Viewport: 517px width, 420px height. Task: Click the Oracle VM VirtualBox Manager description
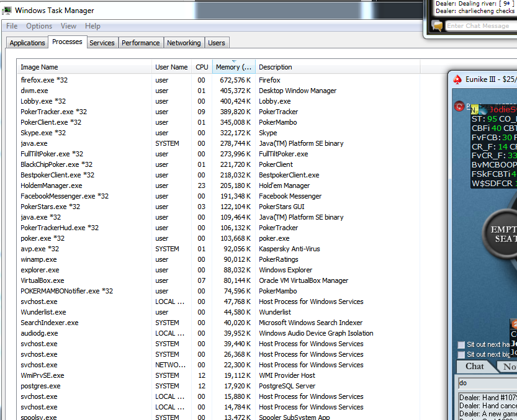(303, 280)
